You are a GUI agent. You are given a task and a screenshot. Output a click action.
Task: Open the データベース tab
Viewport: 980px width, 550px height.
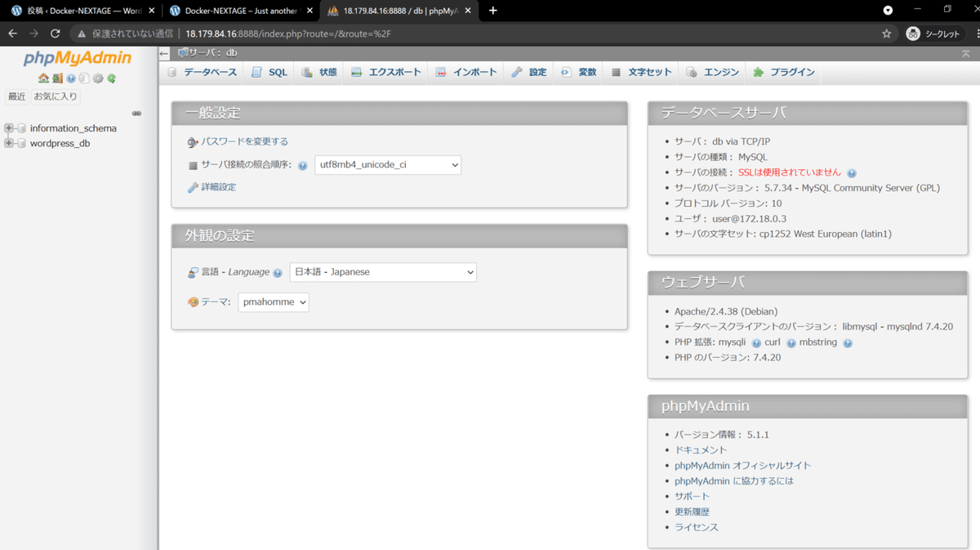203,72
